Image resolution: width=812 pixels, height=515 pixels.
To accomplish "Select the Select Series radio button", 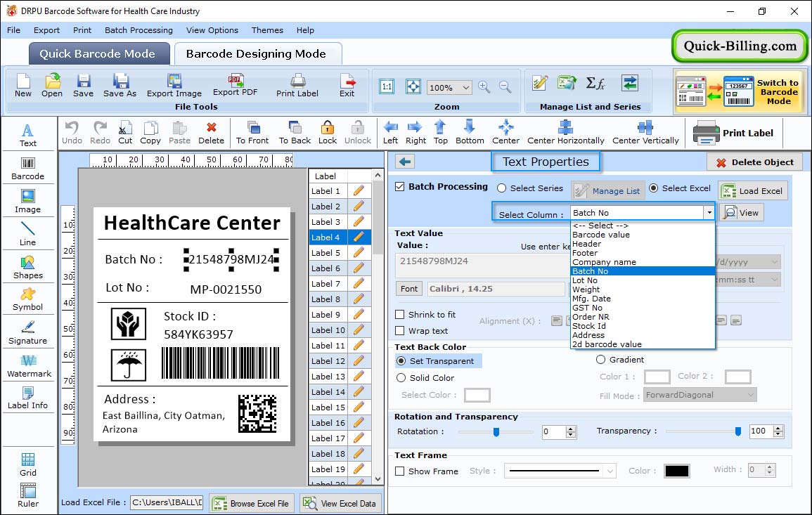I will click(x=501, y=188).
